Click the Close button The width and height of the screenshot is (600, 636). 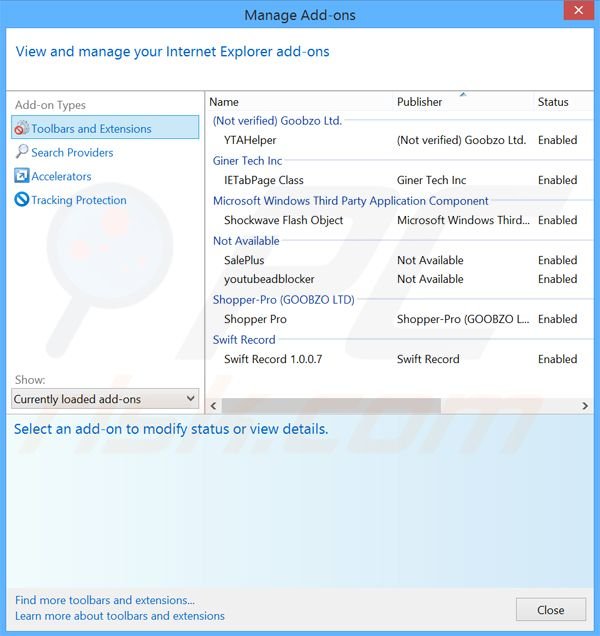tap(551, 610)
